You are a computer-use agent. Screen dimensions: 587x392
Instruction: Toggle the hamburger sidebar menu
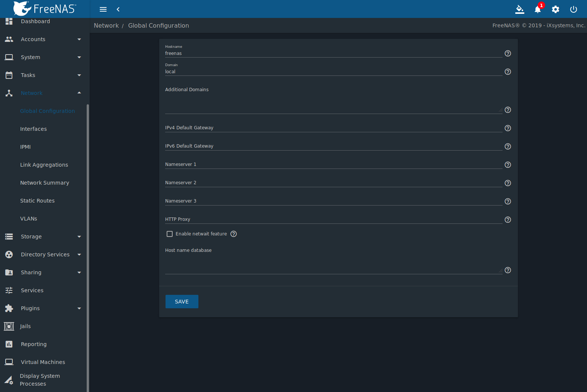[x=103, y=9]
